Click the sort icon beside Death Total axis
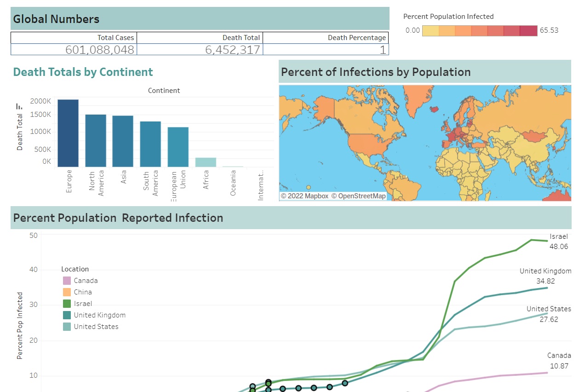Image resolution: width=579 pixels, height=392 pixels. 19,106
